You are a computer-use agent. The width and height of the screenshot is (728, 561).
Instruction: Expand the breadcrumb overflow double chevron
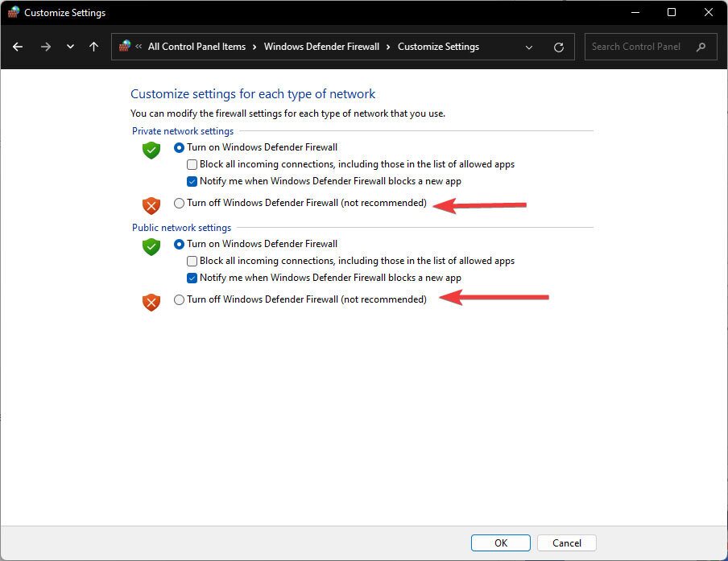tap(139, 47)
